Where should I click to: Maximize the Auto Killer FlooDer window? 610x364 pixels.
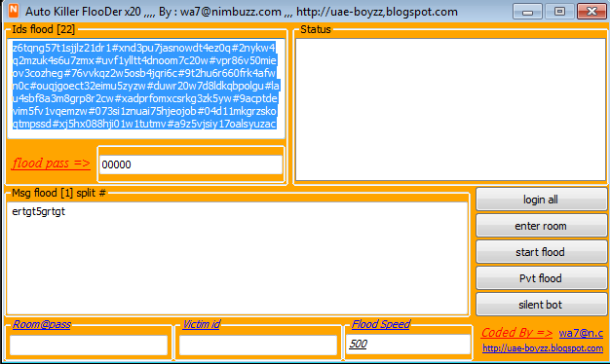point(559,12)
